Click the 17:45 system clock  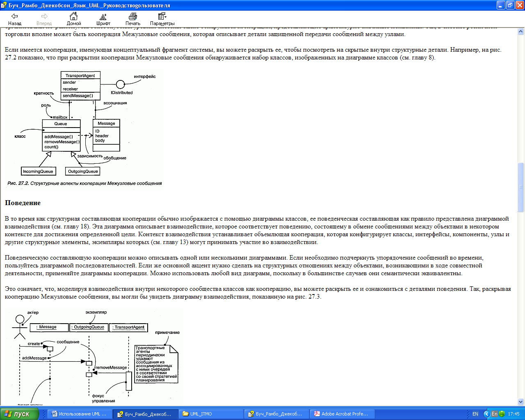(x=514, y=414)
